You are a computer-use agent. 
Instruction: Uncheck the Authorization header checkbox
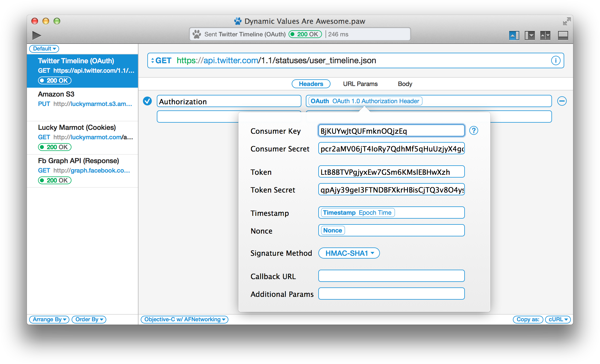(x=147, y=101)
